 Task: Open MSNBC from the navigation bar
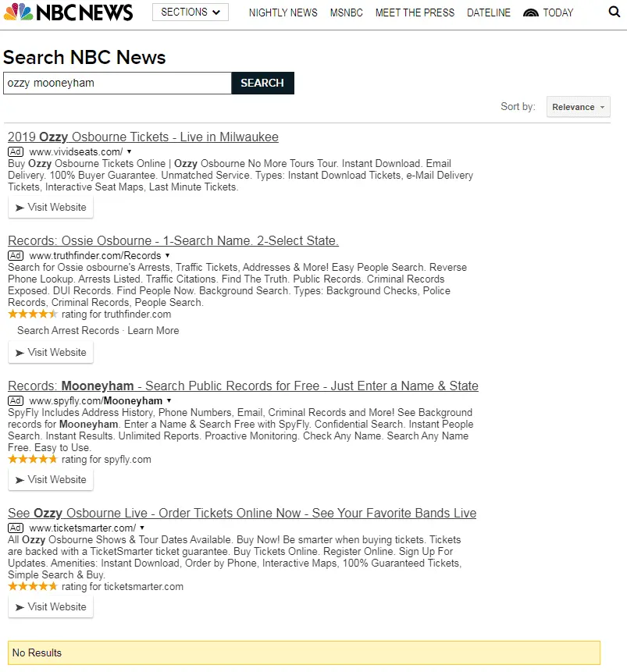pos(347,12)
